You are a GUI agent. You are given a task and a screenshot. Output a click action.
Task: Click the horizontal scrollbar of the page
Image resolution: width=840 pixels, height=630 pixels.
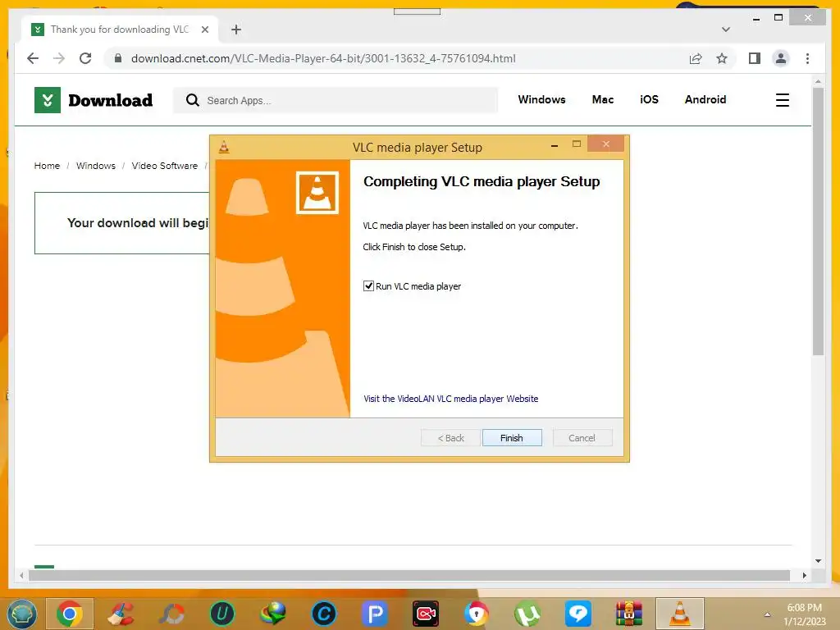click(x=409, y=575)
